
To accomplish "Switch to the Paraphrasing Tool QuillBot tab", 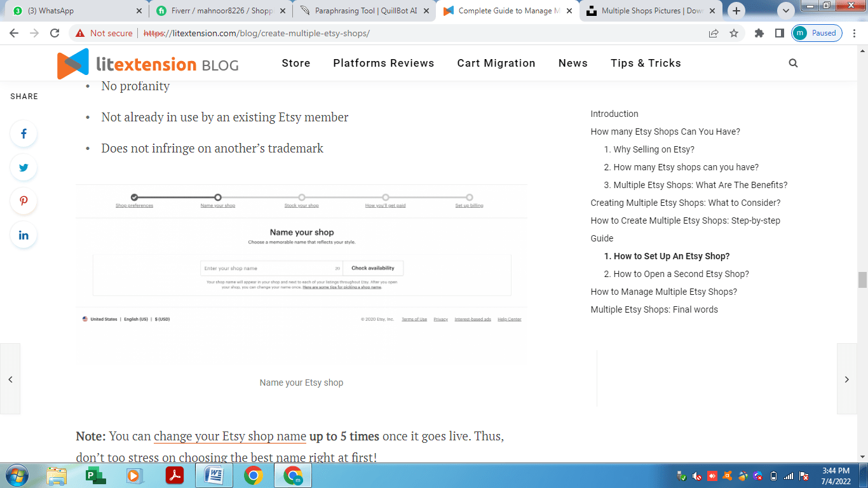I will (364, 11).
